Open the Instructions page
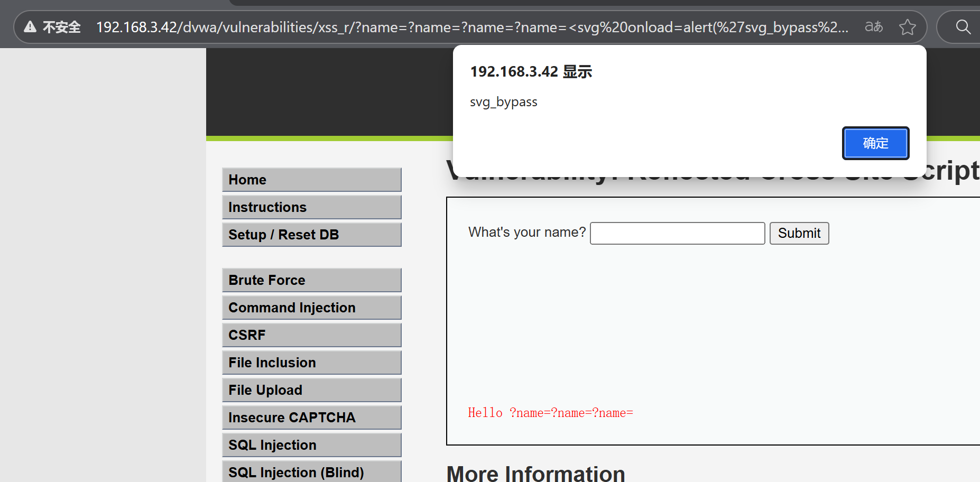 tap(312, 207)
